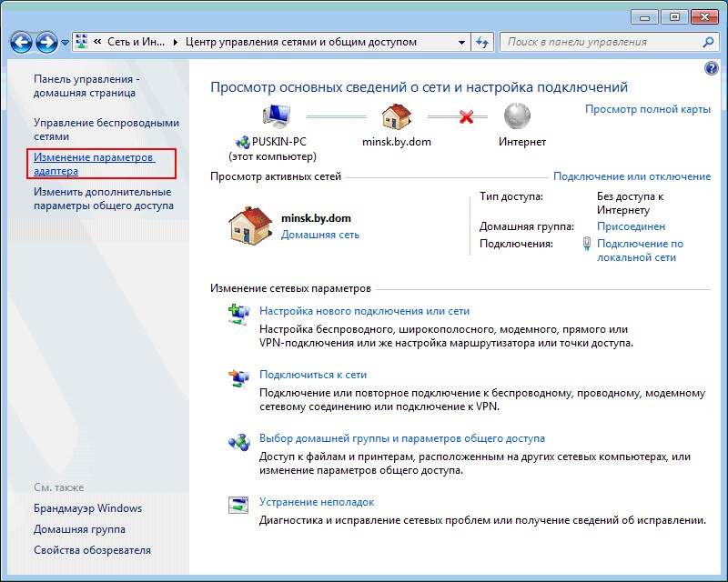
Task: Click the control panel search input field
Action: pos(601,42)
